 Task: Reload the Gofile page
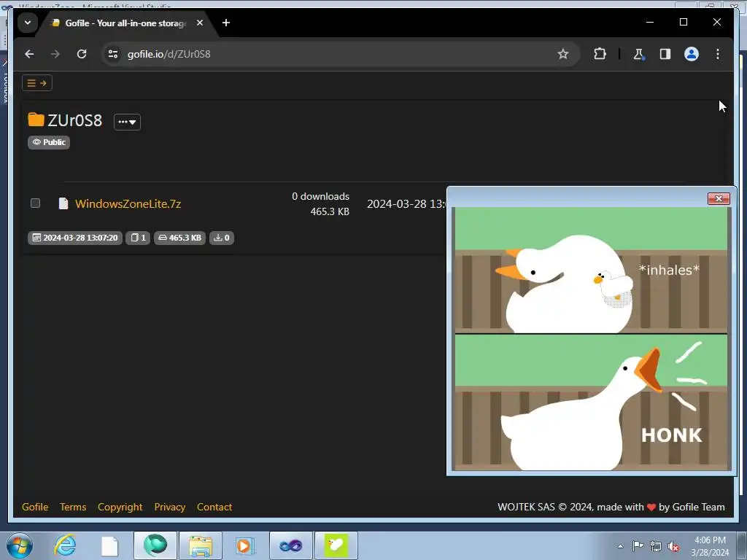point(82,54)
